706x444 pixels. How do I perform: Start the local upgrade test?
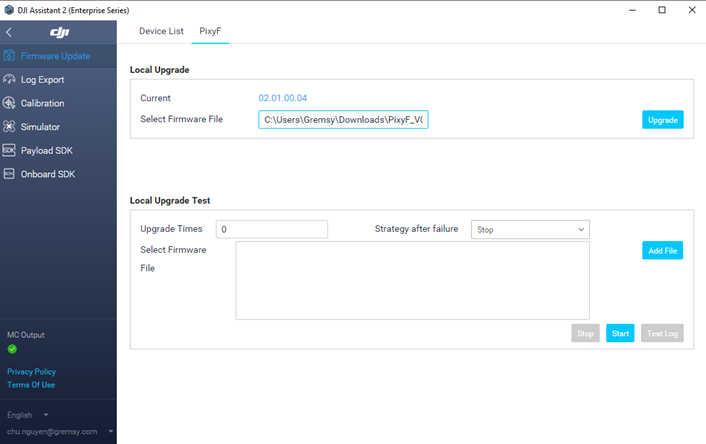[620, 333]
